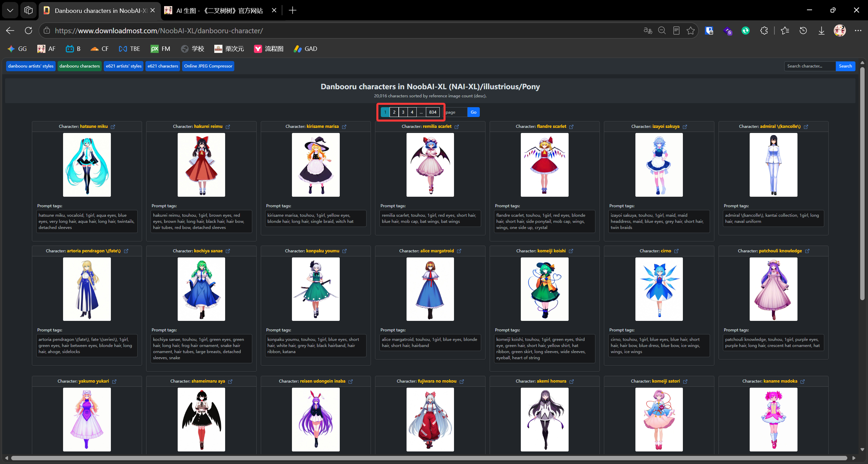Close the Danbooru characters tab
This screenshot has width=868, height=464.
153,10
